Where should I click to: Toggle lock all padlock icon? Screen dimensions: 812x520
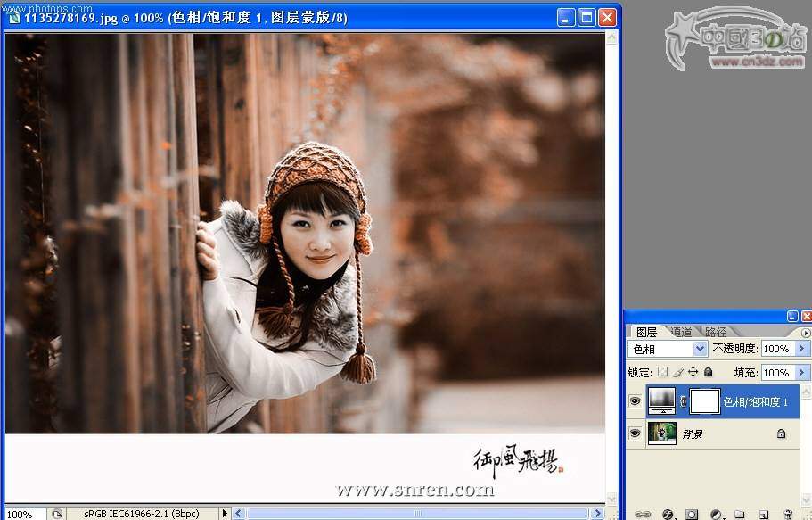(709, 372)
